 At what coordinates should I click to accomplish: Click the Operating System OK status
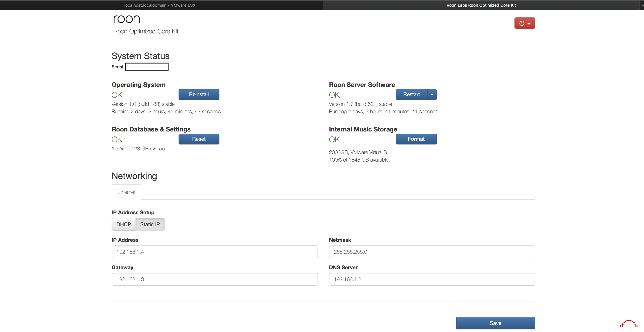(117, 95)
